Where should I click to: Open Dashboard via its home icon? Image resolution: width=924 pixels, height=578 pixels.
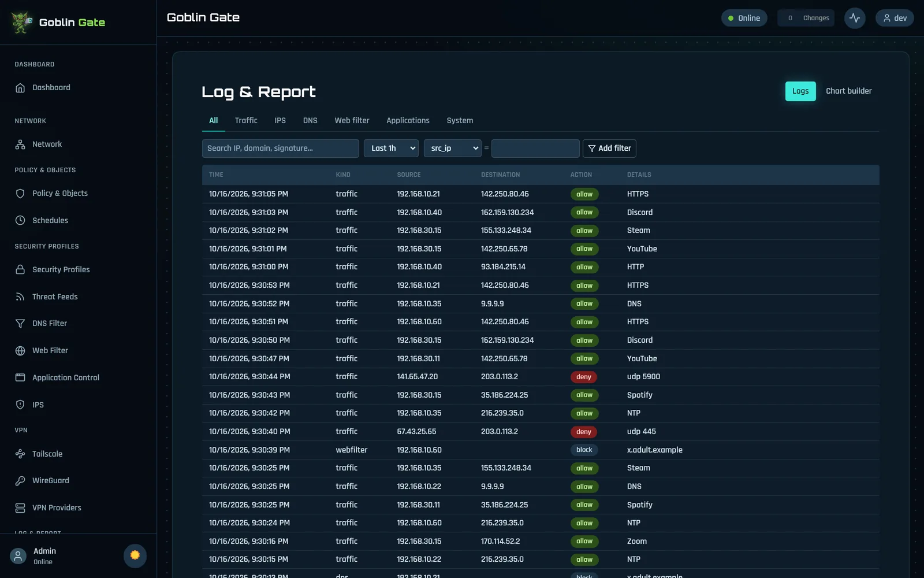(x=20, y=88)
